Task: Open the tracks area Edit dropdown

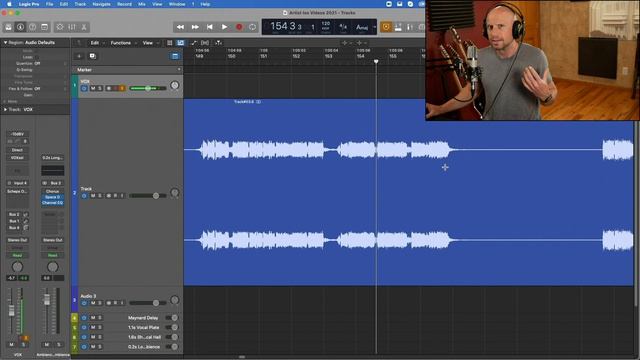Action: tap(98, 43)
